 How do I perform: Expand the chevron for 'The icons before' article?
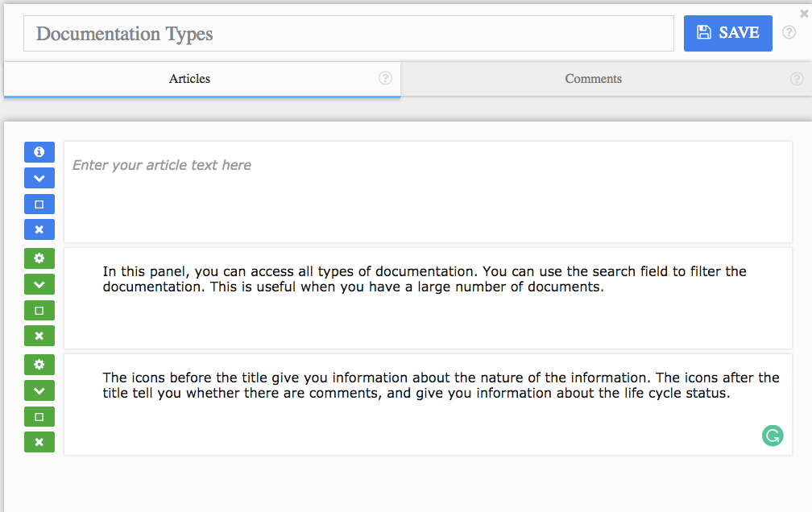click(x=39, y=390)
